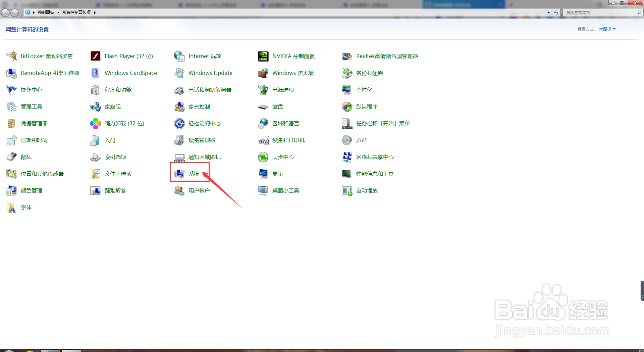Open the 文件夹选项 link

pos(118,174)
